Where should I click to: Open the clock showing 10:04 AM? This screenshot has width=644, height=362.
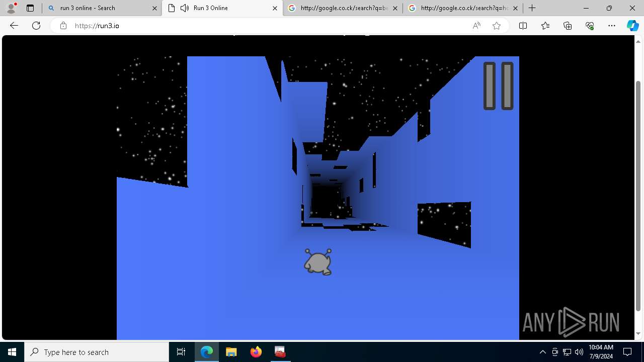[x=601, y=352]
